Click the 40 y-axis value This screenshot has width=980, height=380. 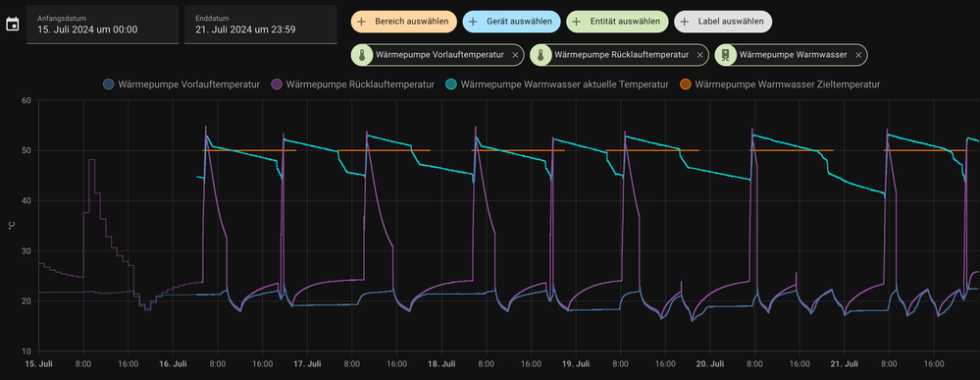[26, 200]
